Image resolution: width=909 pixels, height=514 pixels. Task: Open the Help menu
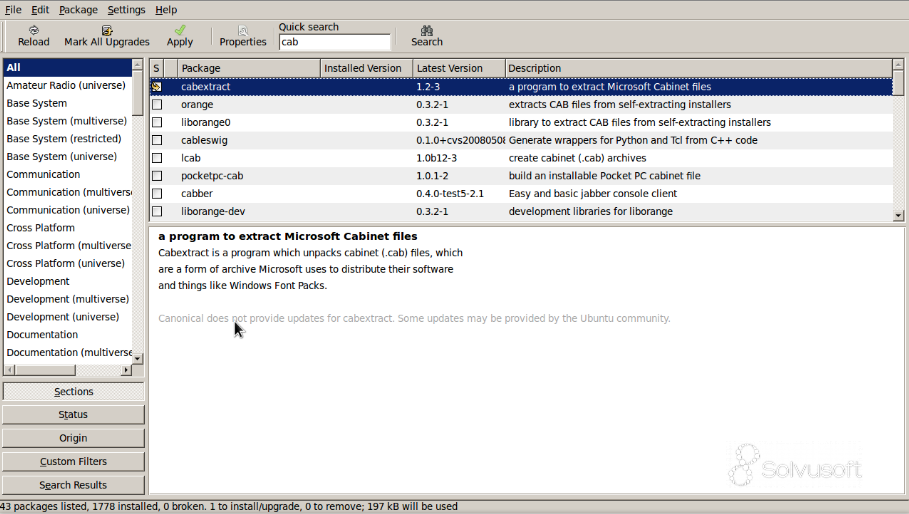[x=166, y=10]
